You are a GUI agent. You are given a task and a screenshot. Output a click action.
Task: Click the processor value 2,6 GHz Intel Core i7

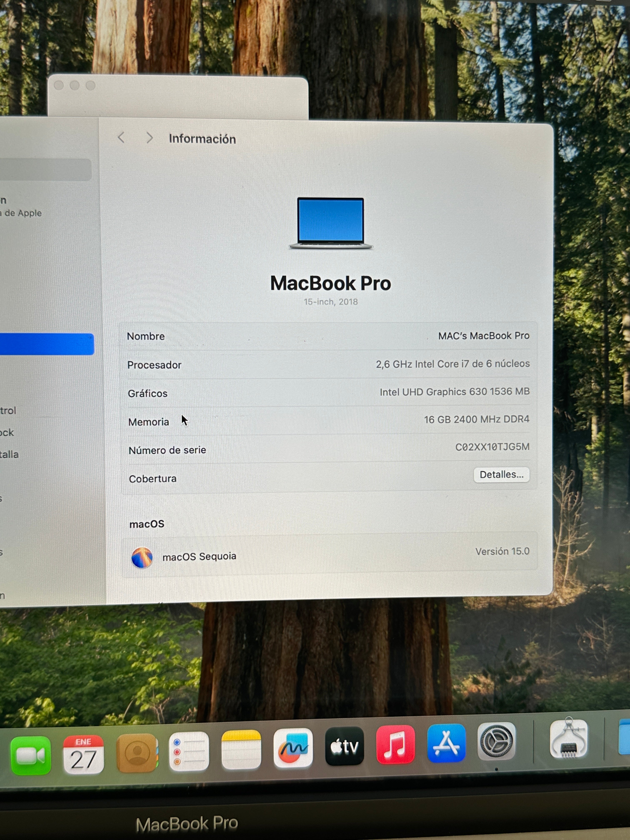(x=453, y=364)
